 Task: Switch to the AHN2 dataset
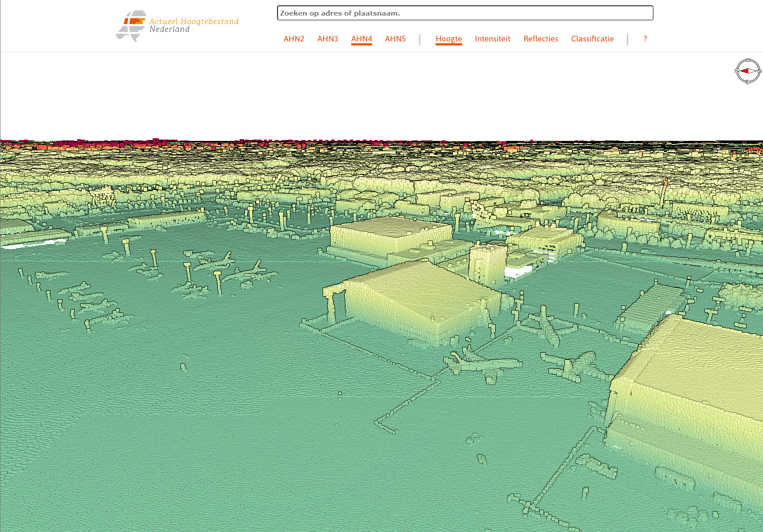(294, 39)
